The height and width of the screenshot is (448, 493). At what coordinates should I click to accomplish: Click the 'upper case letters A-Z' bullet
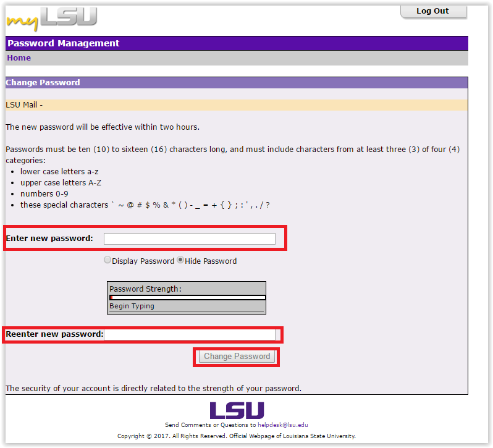coord(61,183)
